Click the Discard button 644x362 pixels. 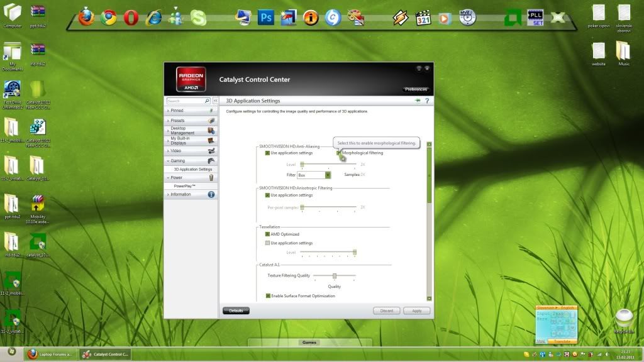[x=387, y=311]
